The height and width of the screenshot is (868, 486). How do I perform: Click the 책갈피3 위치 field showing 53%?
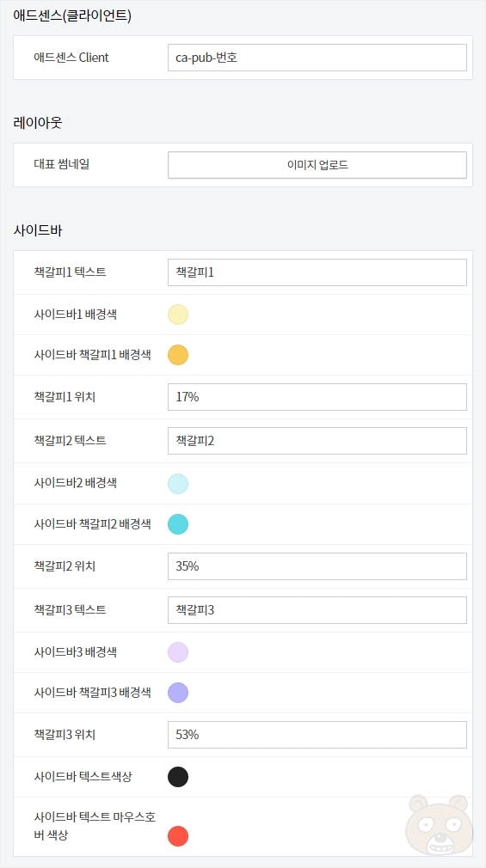point(317,735)
